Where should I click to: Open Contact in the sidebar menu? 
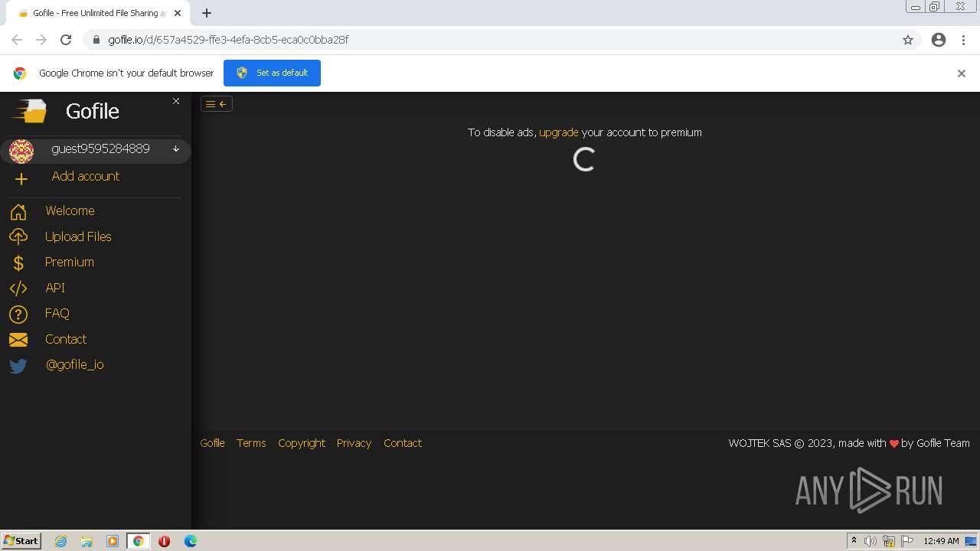click(x=66, y=339)
